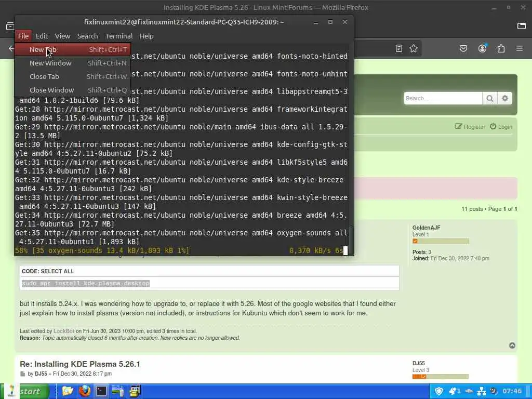
Task: Click the terminal window title bar
Action: pyautogui.click(x=184, y=22)
